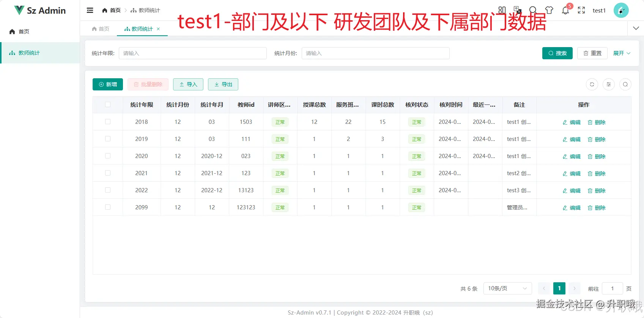Screen dimensions: 644x318
Task: Open column settings icon above table
Action: click(x=609, y=84)
